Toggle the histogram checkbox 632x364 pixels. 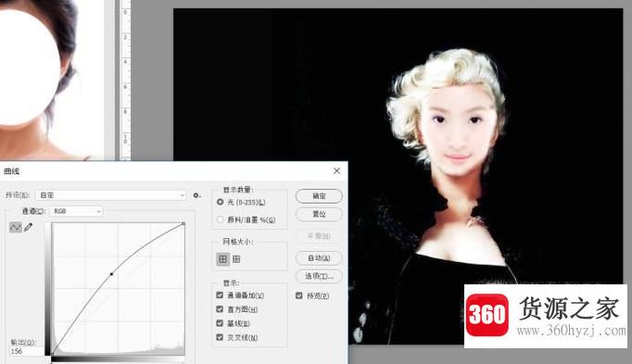(x=220, y=308)
